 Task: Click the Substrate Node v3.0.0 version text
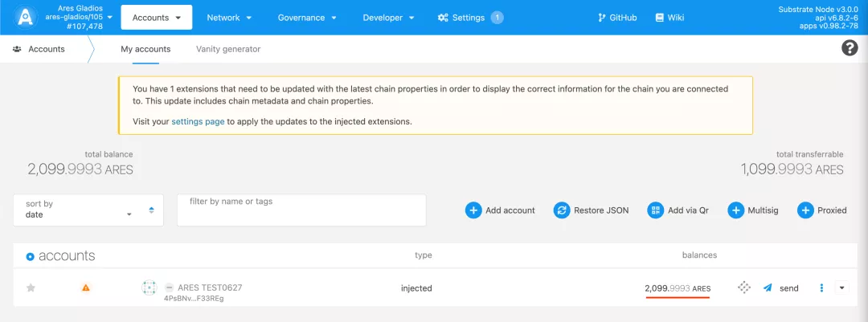[x=818, y=10]
